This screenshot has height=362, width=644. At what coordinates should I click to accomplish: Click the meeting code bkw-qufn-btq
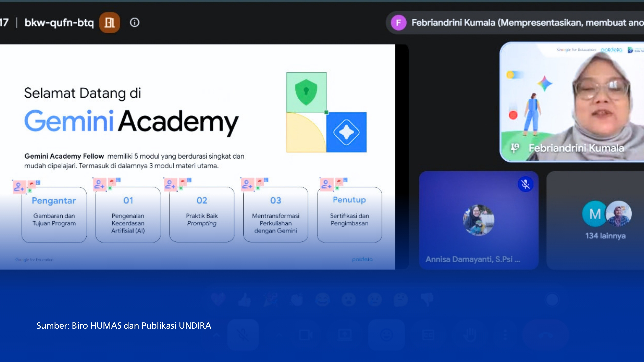pos(59,23)
